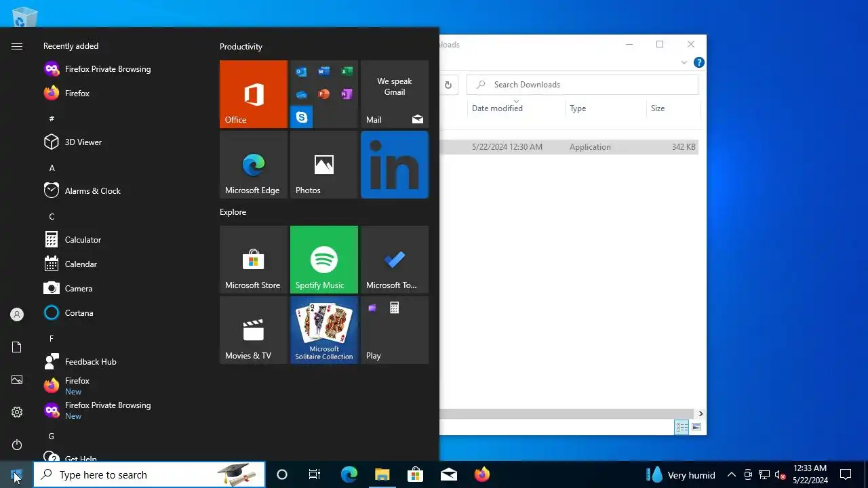Viewport: 868px width, 488px height.
Task: Expand Start menu hamburger button
Action: [x=17, y=46]
